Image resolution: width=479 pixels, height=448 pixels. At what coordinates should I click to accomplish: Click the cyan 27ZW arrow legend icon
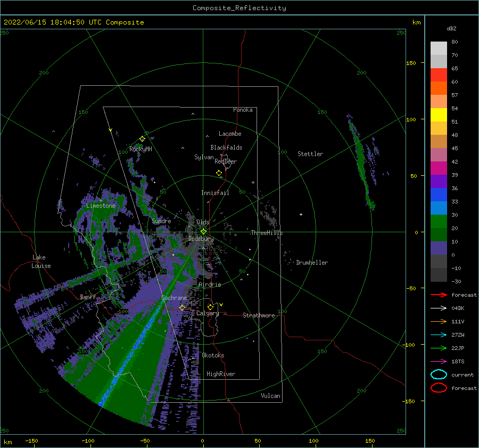click(439, 335)
